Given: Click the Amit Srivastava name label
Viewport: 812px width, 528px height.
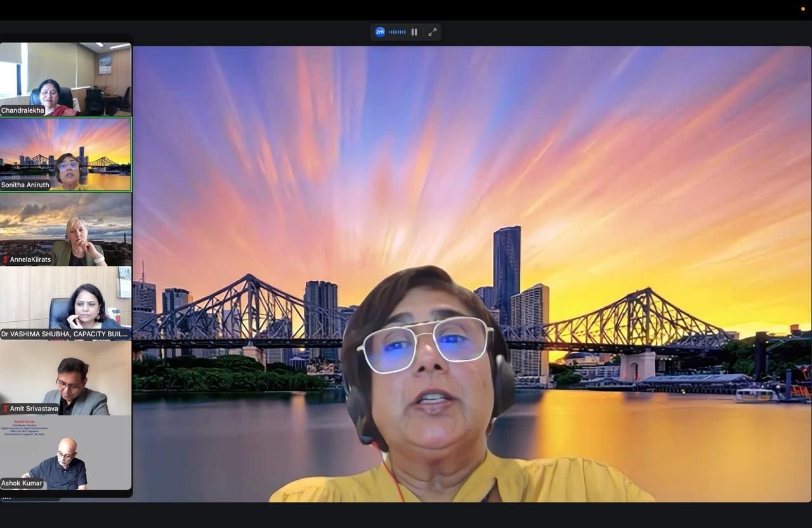Looking at the screenshot, I should (34, 409).
